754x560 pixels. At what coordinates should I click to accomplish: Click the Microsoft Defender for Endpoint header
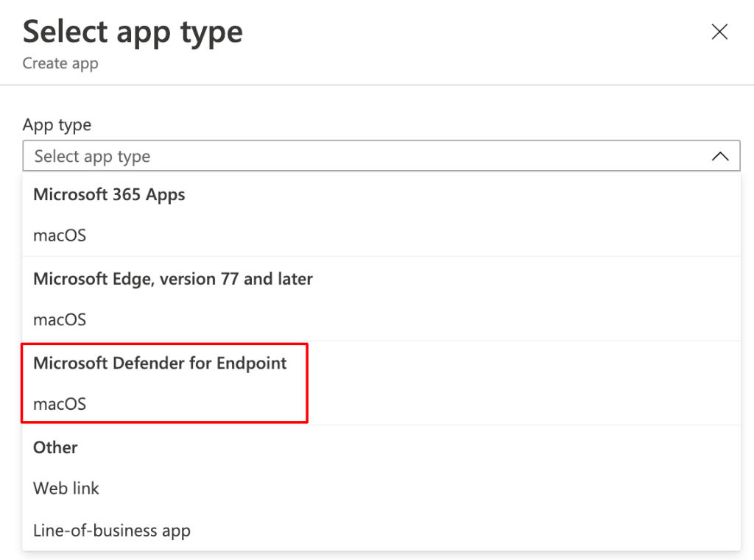pyautogui.click(x=160, y=363)
